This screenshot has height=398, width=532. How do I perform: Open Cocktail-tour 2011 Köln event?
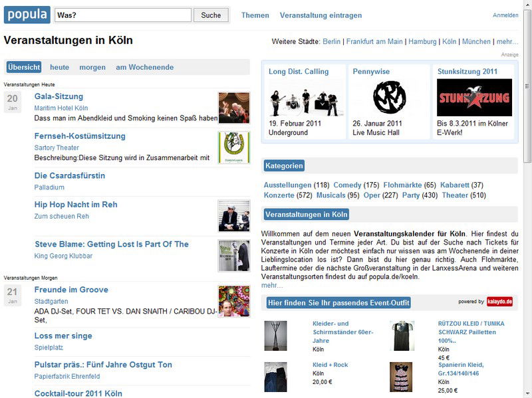tap(78, 393)
